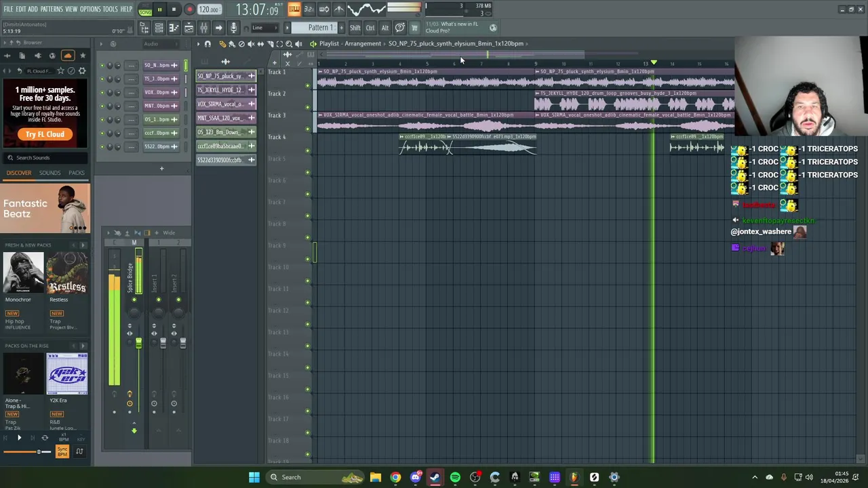Pause playback with the pause button

point(159,9)
